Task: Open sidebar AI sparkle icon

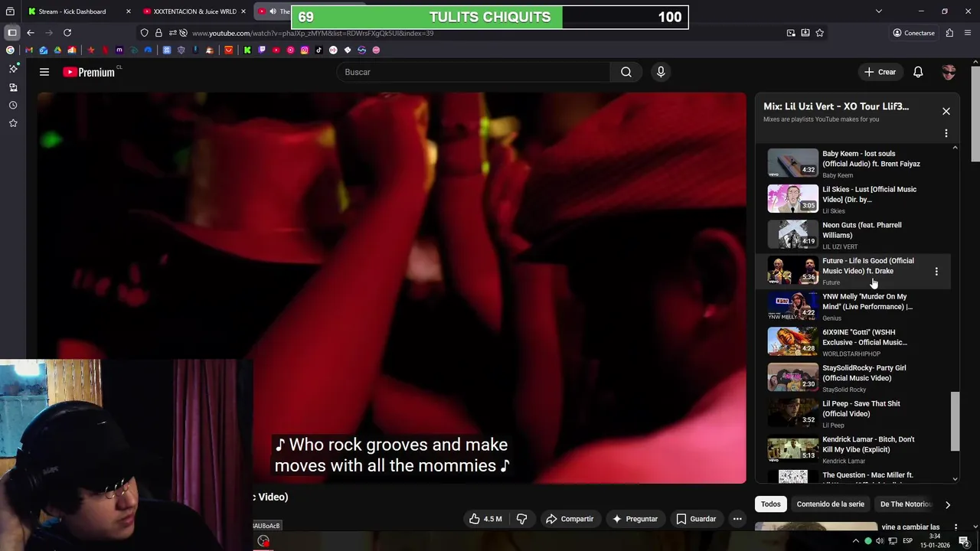Action: pyautogui.click(x=12, y=69)
